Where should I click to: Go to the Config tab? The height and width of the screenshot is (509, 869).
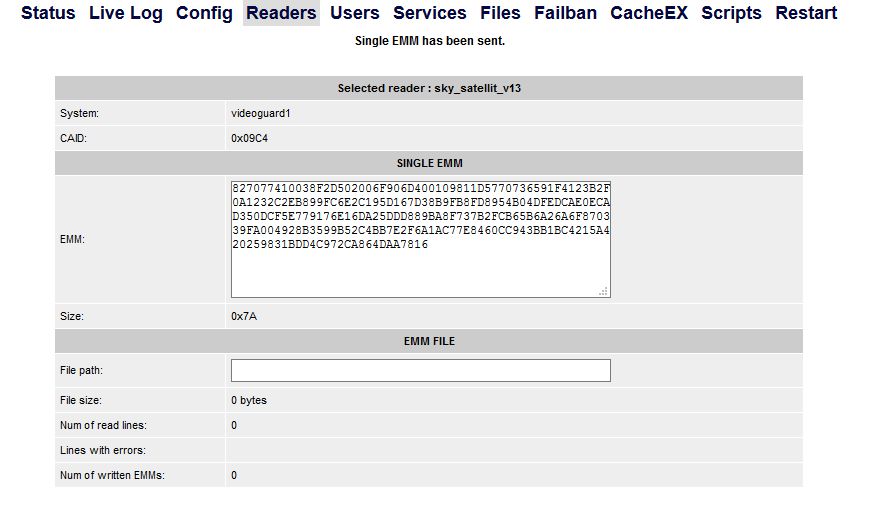click(204, 13)
